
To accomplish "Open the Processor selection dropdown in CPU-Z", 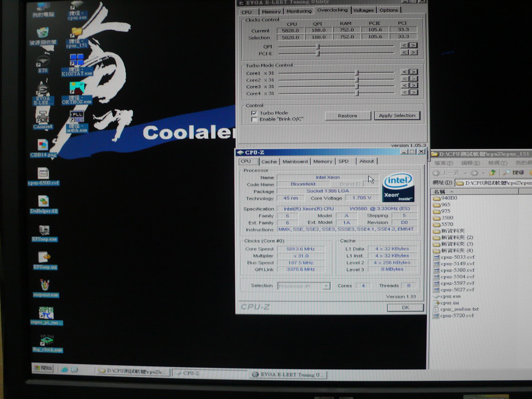I will click(x=326, y=286).
